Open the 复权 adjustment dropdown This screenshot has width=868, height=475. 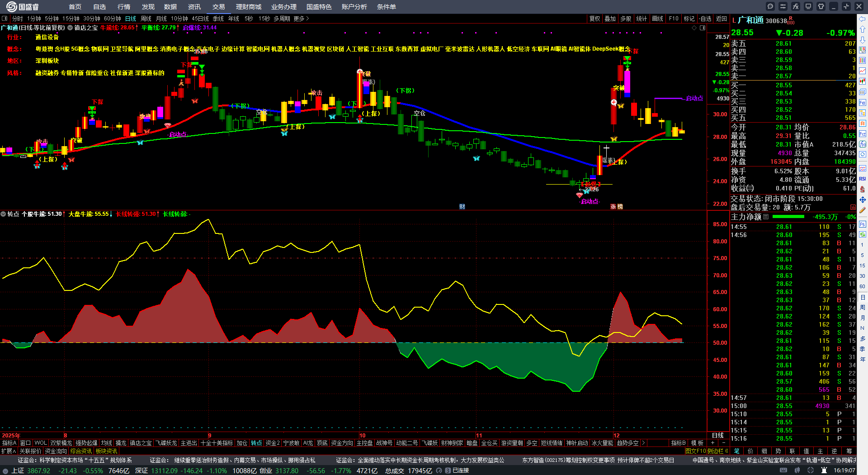[x=594, y=19]
